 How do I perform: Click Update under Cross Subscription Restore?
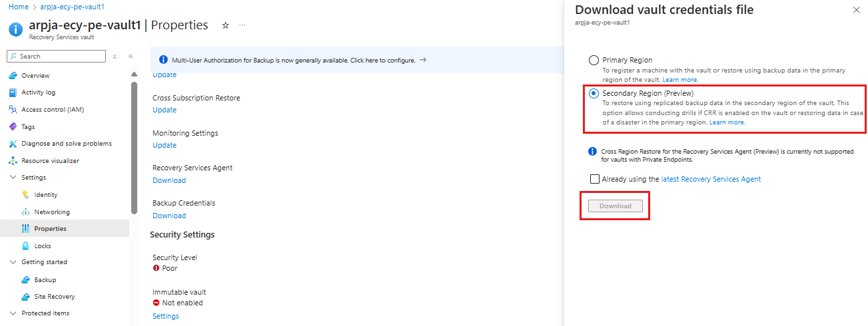165,110
